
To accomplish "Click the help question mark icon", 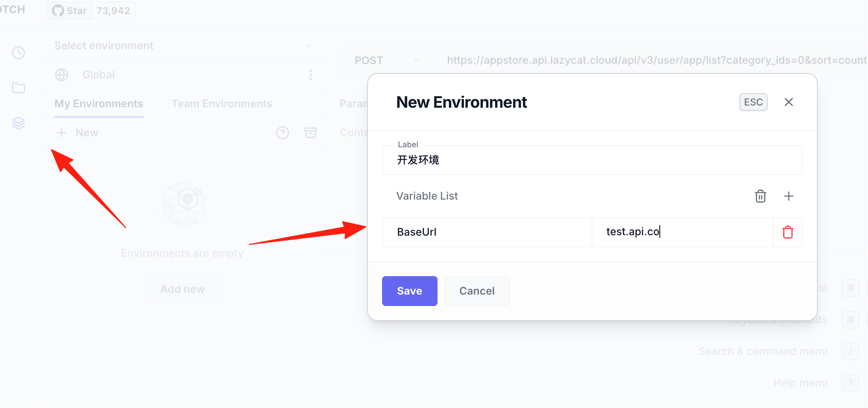I will 283,133.
